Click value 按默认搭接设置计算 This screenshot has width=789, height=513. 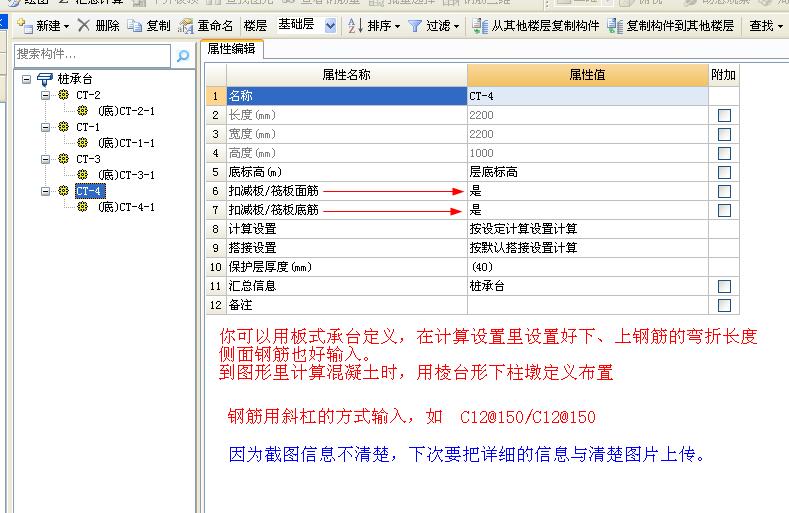click(x=587, y=248)
